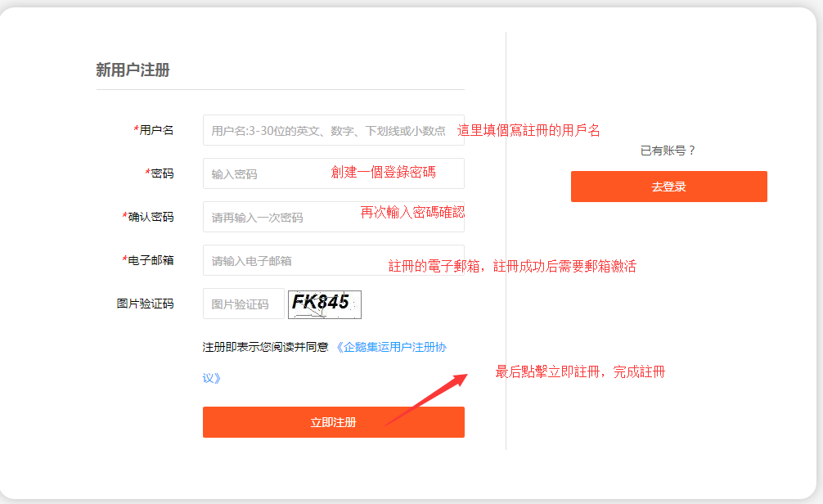823x504 pixels.
Task: Click the 用户名 username input field
Action: [327, 130]
